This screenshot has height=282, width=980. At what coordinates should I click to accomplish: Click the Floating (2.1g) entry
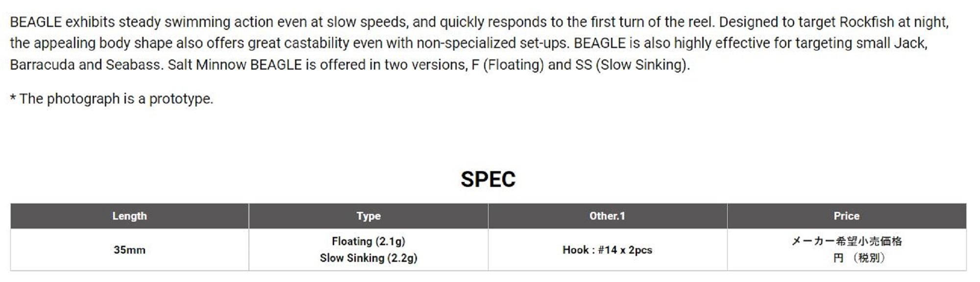(368, 241)
